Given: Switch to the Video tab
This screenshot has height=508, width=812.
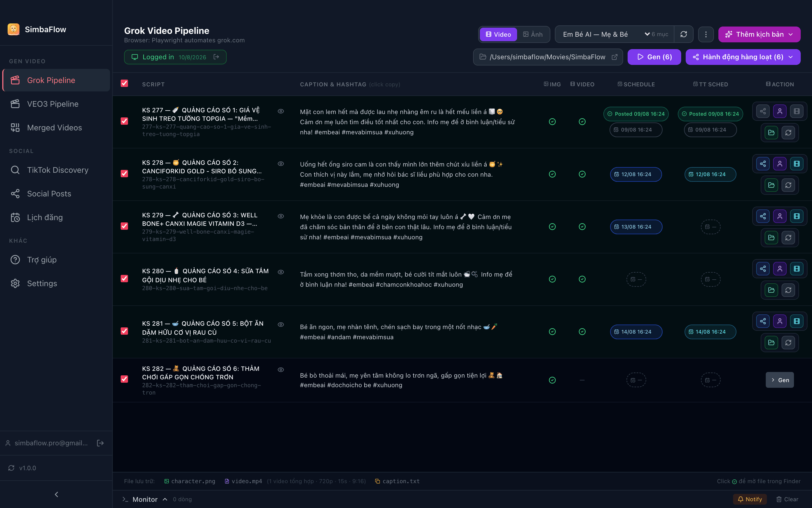Looking at the screenshot, I should [498, 34].
